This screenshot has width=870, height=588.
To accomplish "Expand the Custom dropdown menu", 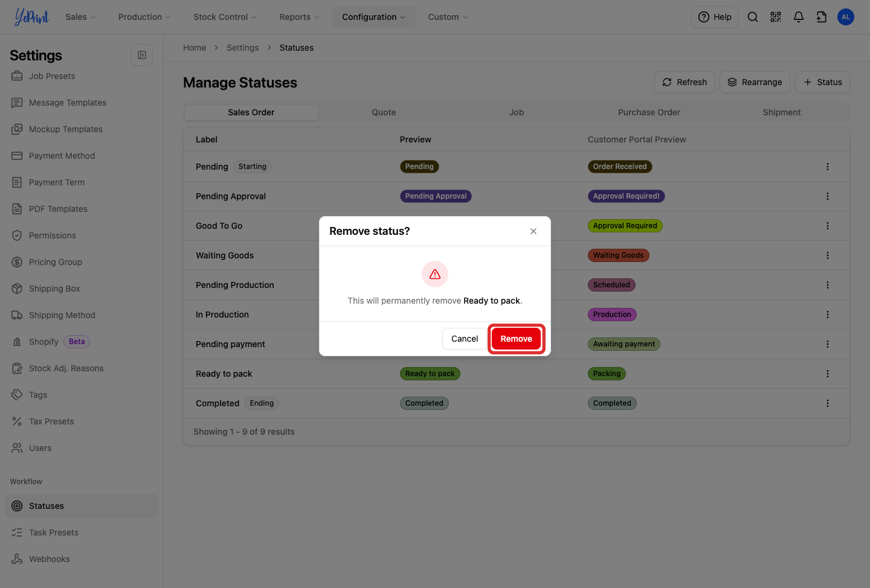I will pyautogui.click(x=448, y=17).
